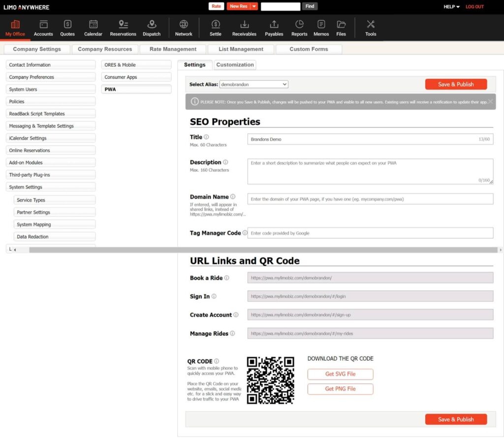Viewport: 504px width, 442px height.
Task: Switch to the Company Settings tab
Action: coord(37,49)
